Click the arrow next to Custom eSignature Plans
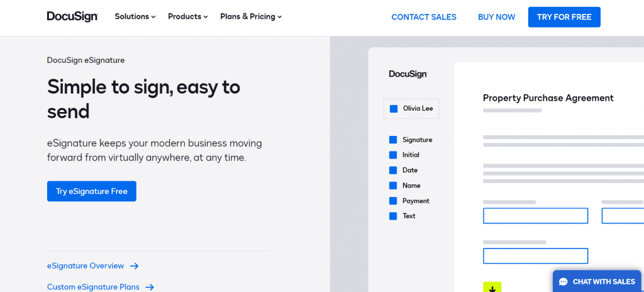The width and height of the screenshot is (644, 292). pos(150,287)
